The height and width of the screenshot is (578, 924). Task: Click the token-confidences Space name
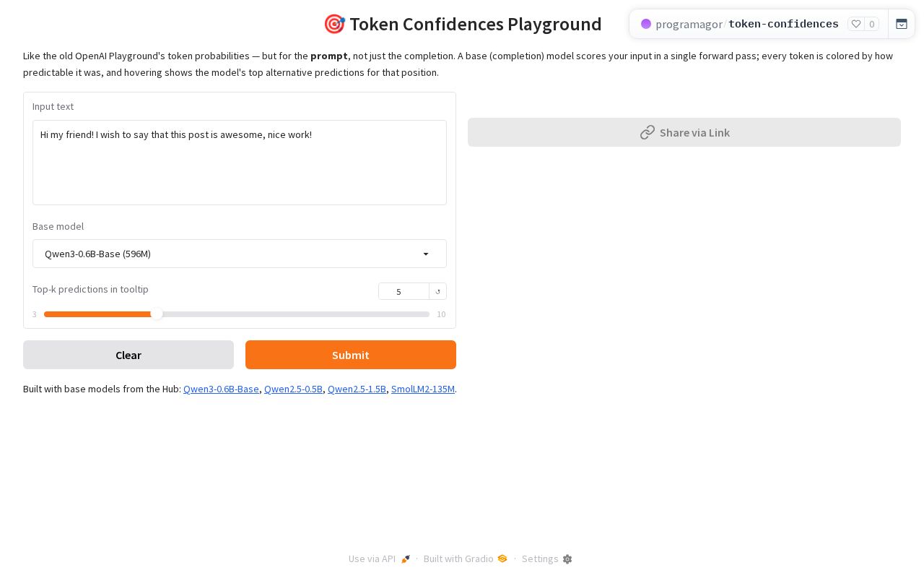783,24
